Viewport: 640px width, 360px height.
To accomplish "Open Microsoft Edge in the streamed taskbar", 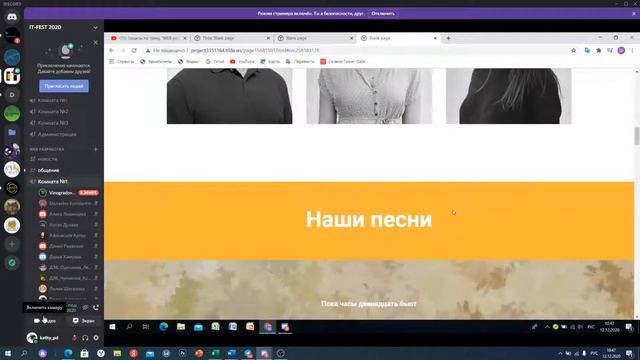I will [164, 327].
